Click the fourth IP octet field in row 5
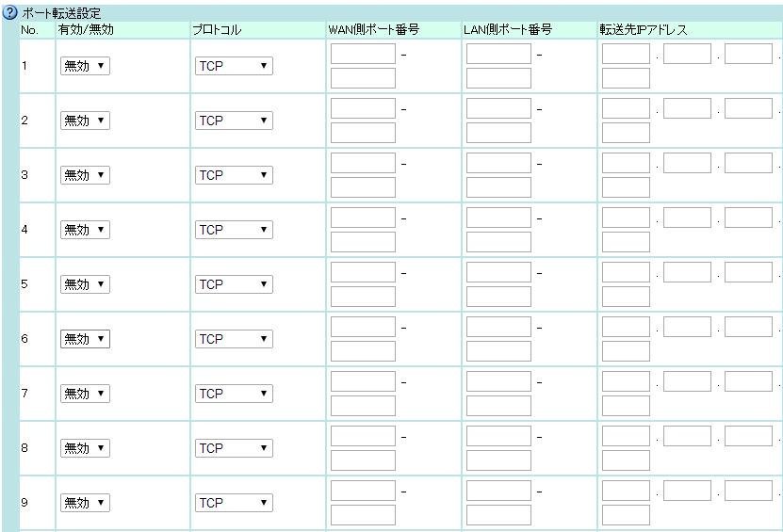 (626, 297)
